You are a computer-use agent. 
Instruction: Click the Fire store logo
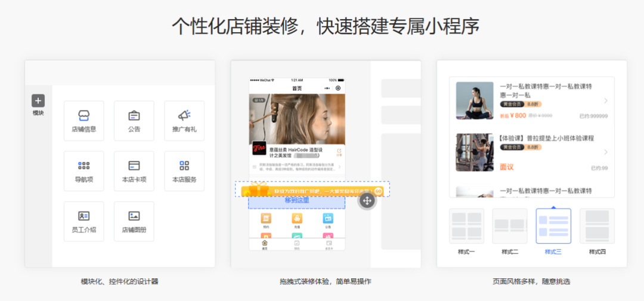tap(259, 149)
